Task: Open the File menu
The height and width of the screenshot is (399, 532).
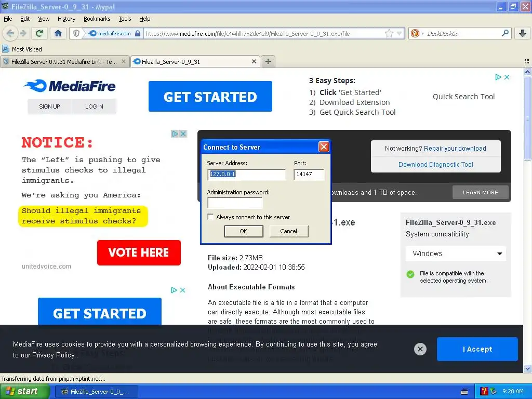Action: (8, 19)
